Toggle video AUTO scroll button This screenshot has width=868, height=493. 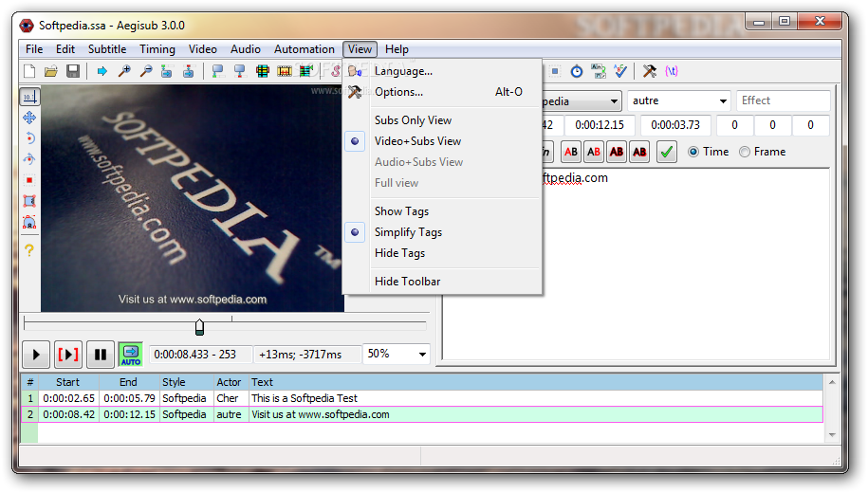pyautogui.click(x=131, y=355)
